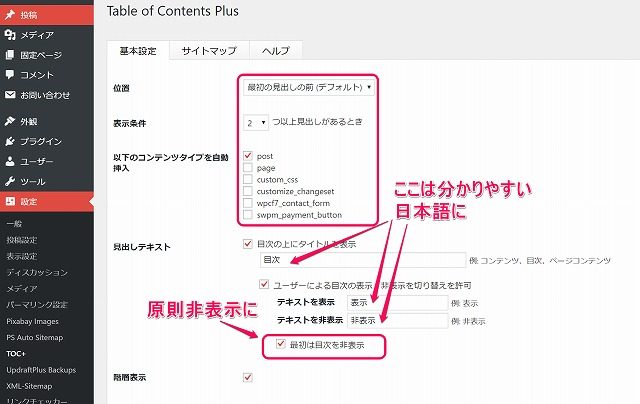The height and width of the screenshot is (404, 640).
Task: Toggle 最初は目次を非表示 checkbox
Action: click(x=280, y=344)
